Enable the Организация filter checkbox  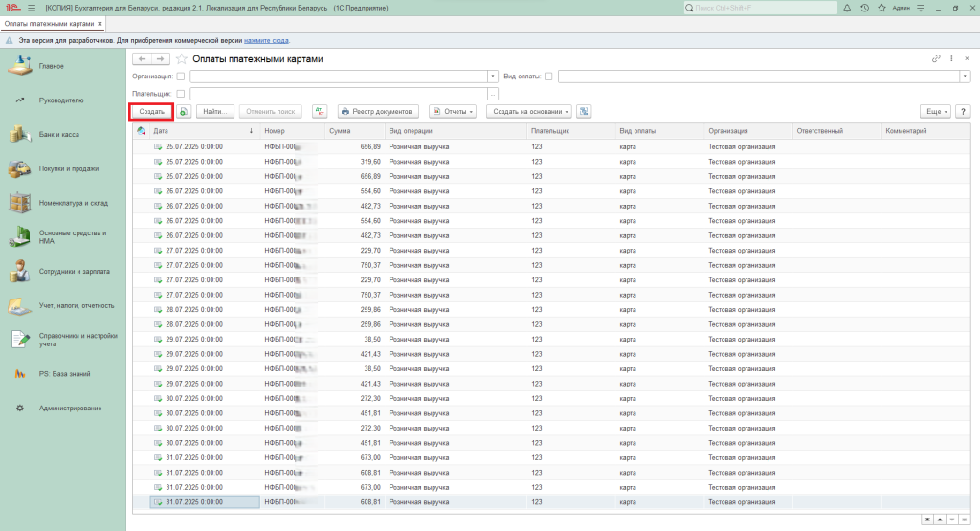coord(181,76)
